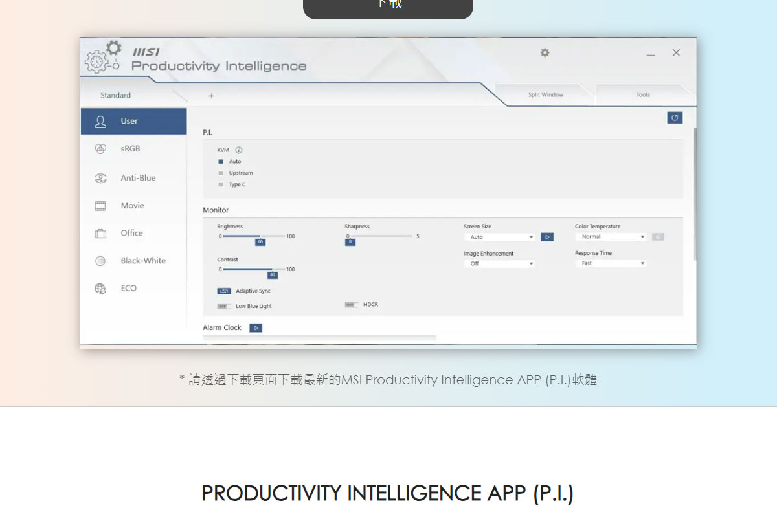The width and height of the screenshot is (777, 532).
Task: Click the dark download button at top
Action: 388,8
